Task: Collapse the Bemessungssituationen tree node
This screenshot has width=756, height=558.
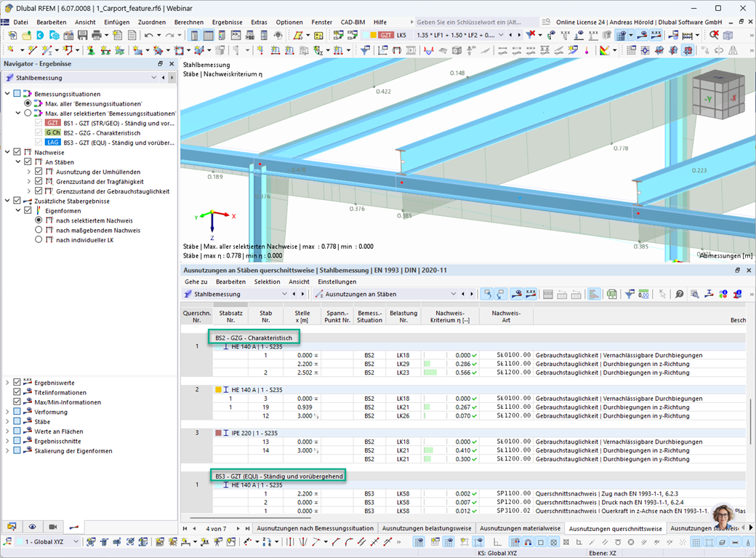Action: point(7,94)
